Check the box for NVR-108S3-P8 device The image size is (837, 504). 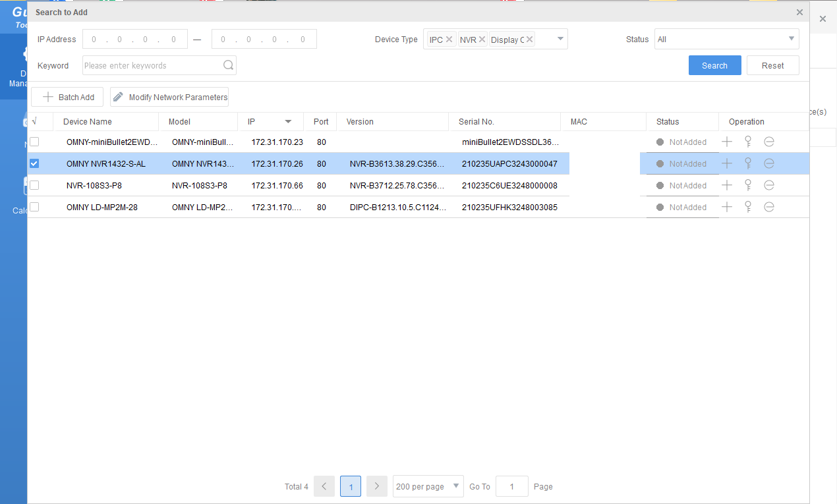(34, 185)
